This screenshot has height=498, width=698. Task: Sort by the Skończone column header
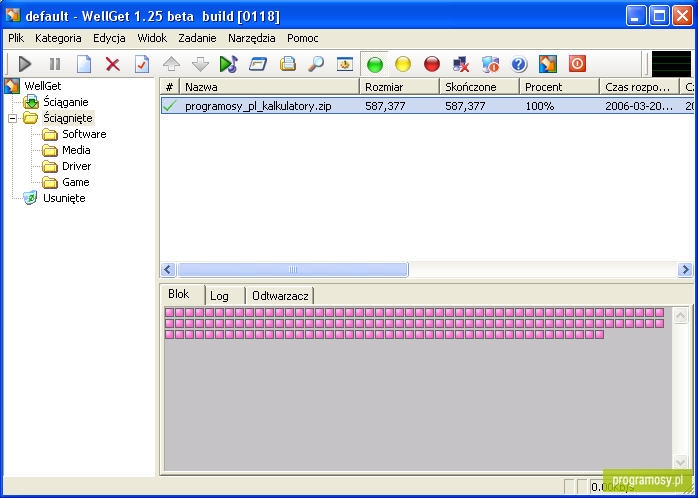tap(479, 87)
